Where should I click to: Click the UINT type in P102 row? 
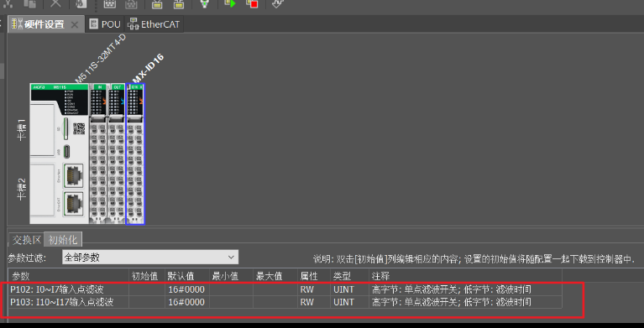(x=343, y=289)
